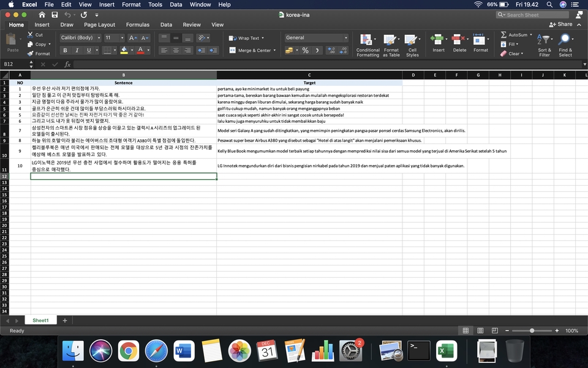Open the text orientation options
588x368 pixels.
point(203,37)
